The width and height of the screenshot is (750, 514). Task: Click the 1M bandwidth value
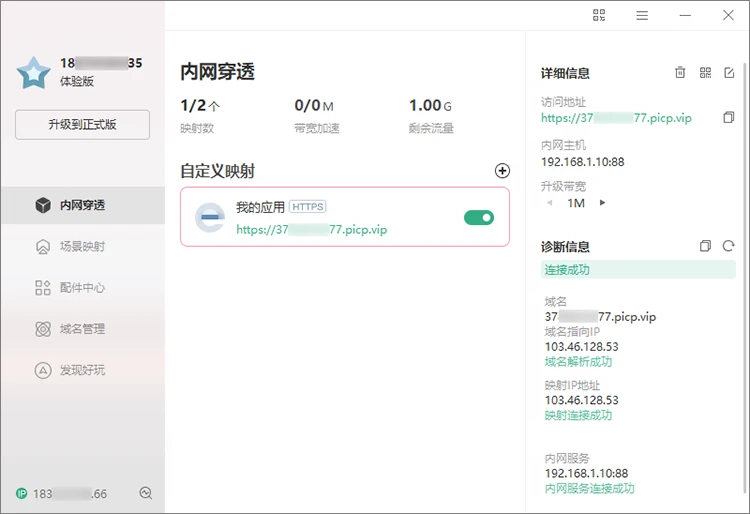tap(576, 203)
